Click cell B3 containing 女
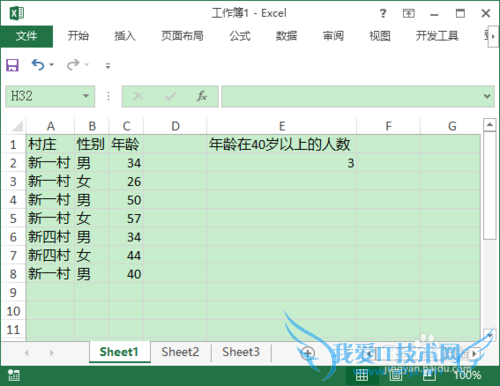500x386 pixels. coord(92,181)
